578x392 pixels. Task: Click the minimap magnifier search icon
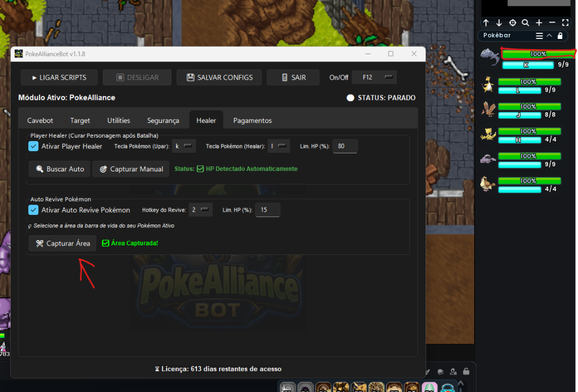[526, 23]
